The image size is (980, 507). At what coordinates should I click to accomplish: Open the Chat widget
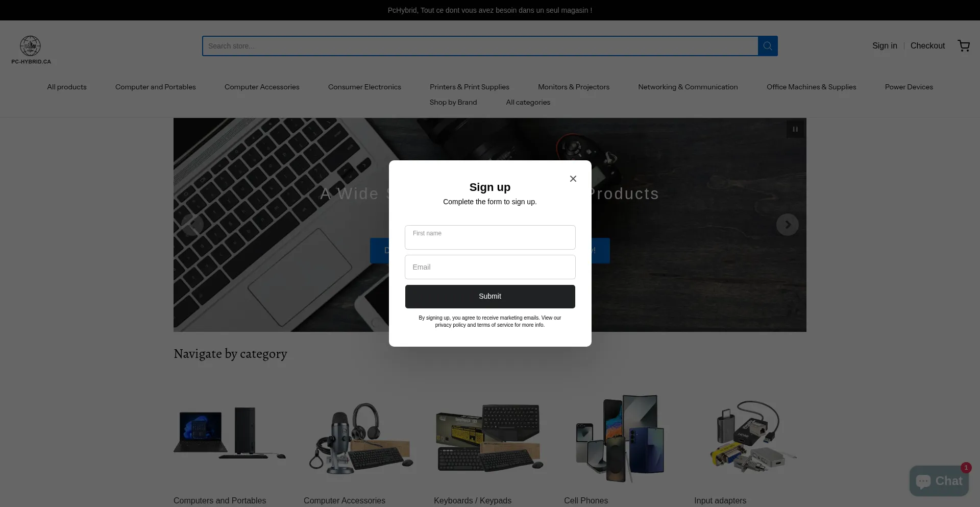[939, 481]
